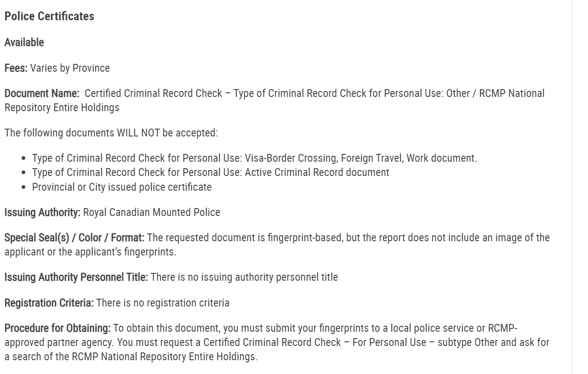
Task: Click Provincial or City issued certificate bullet
Action: (x=122, y=187)
